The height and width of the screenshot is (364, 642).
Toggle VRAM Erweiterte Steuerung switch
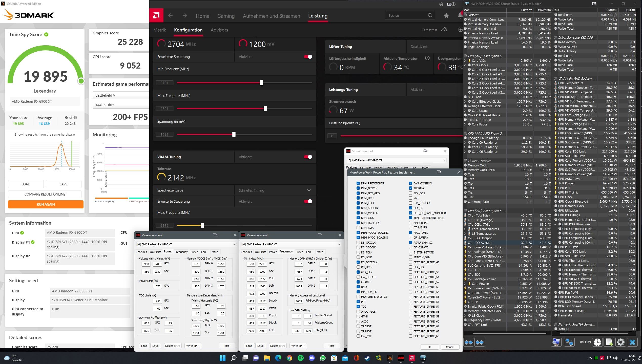[308, 201]
